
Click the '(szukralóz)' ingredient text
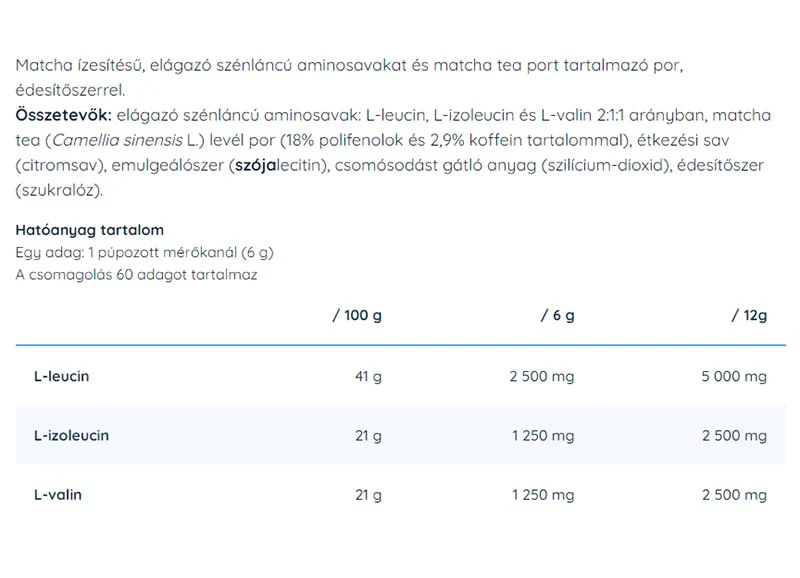(59, 190)
